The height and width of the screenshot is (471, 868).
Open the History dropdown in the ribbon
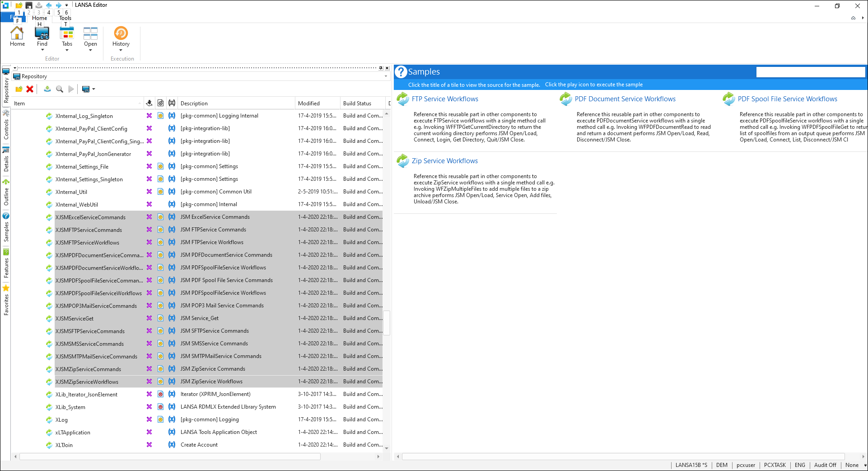(121, 50)
